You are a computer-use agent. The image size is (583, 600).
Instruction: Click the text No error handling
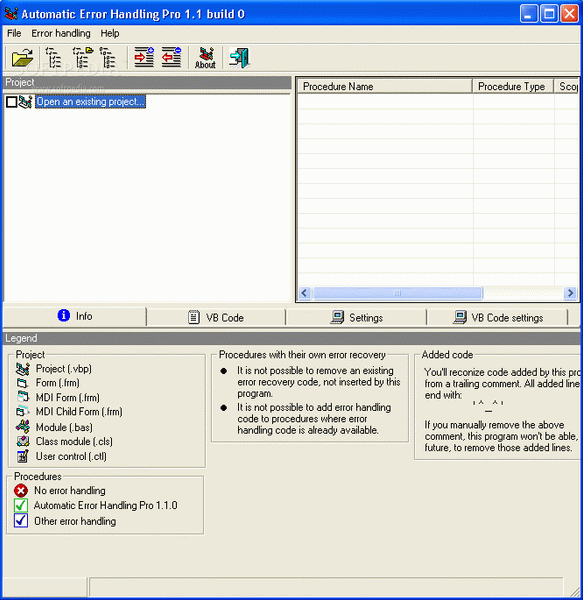[x=70, y=491]
